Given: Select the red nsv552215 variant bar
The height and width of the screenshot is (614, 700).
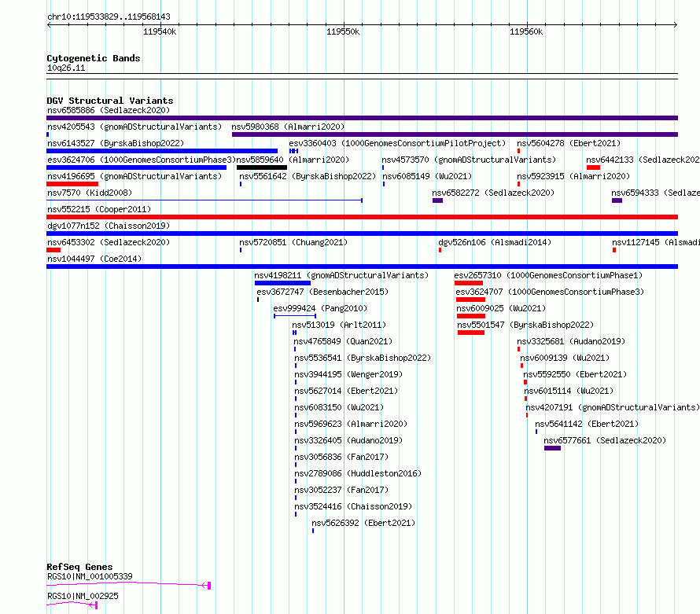Looking at the screenshot, I should [x=362, y=217].
